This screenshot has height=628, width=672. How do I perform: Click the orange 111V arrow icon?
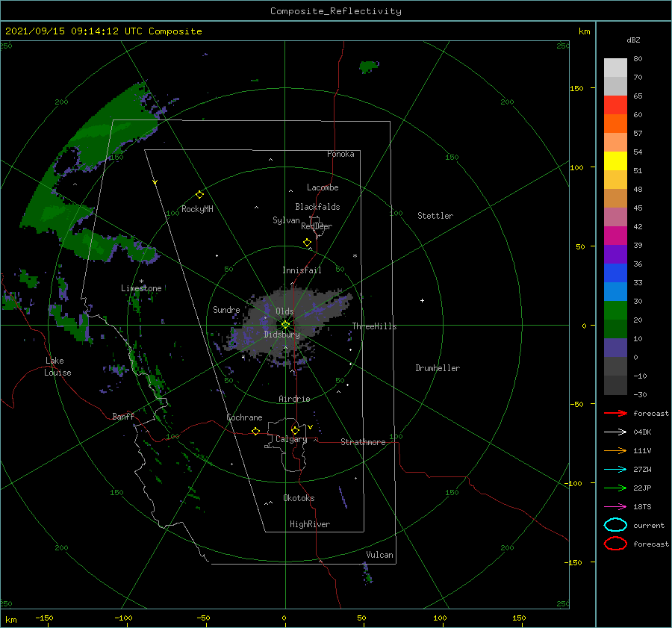(615, 450)
